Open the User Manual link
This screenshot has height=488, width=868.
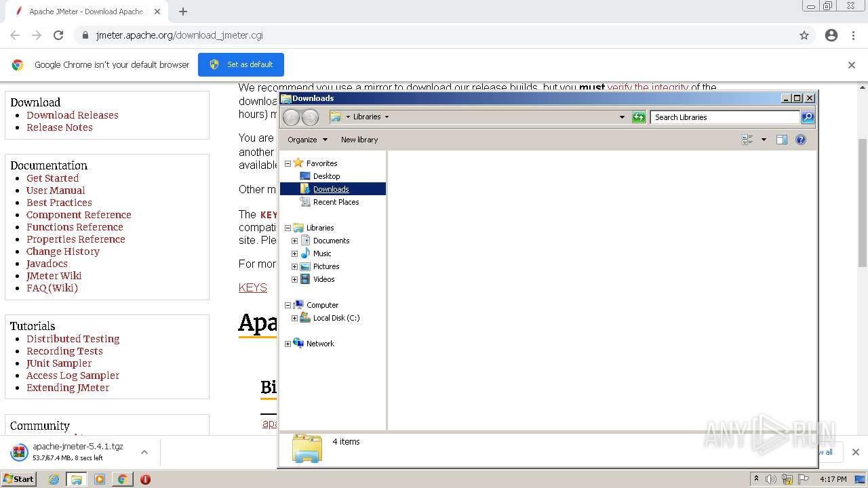coord(56,190)
